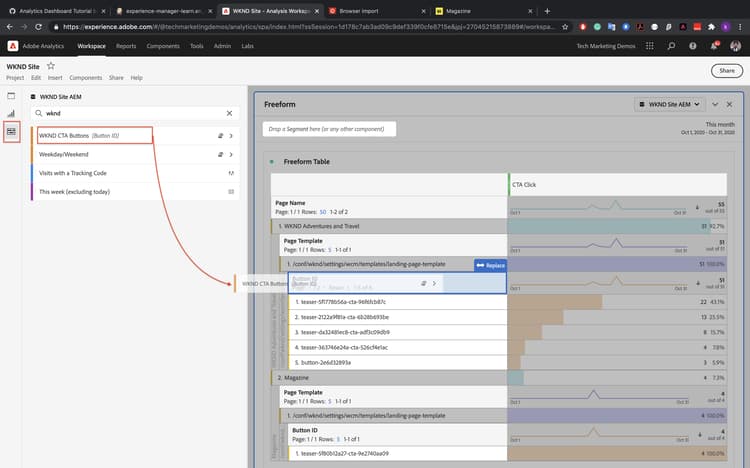Open the WKND Site AEM report suite dropdown
Screen dimensions: 750x468
click(669, 104)
